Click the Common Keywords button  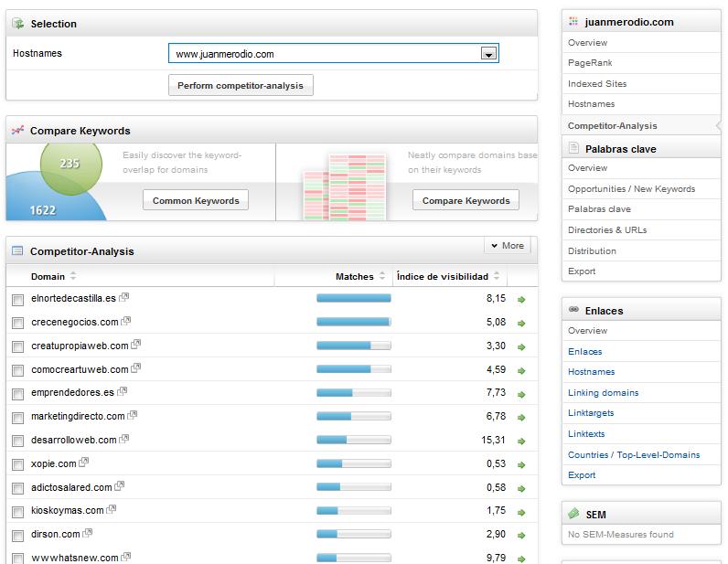pos(196,200)
